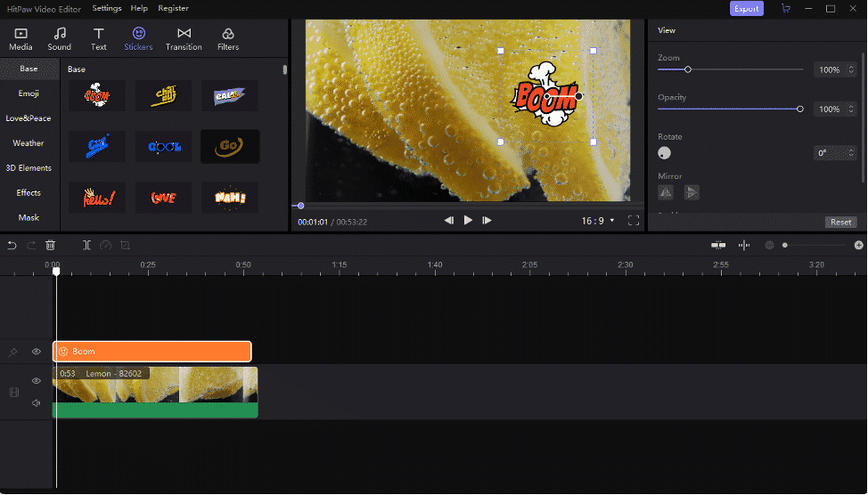Step back one frame in preview

pos(449,221)
